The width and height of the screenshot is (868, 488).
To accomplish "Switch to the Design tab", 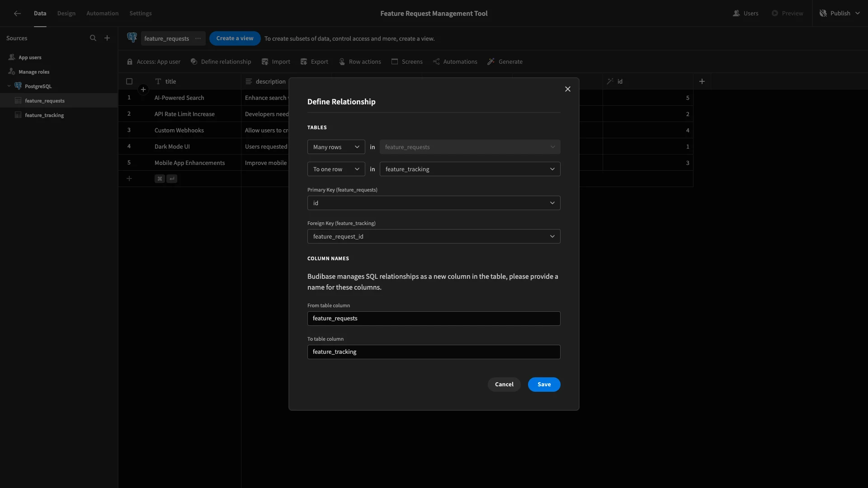I will 66,14.
